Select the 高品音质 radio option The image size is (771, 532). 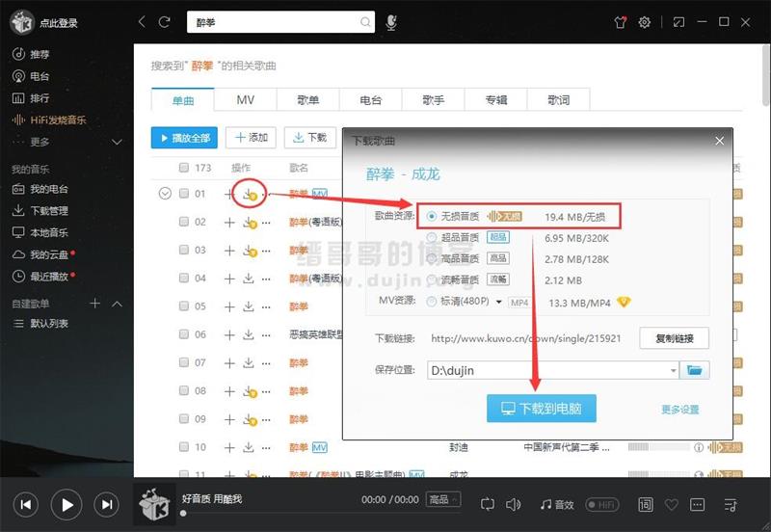coord(432,258)
